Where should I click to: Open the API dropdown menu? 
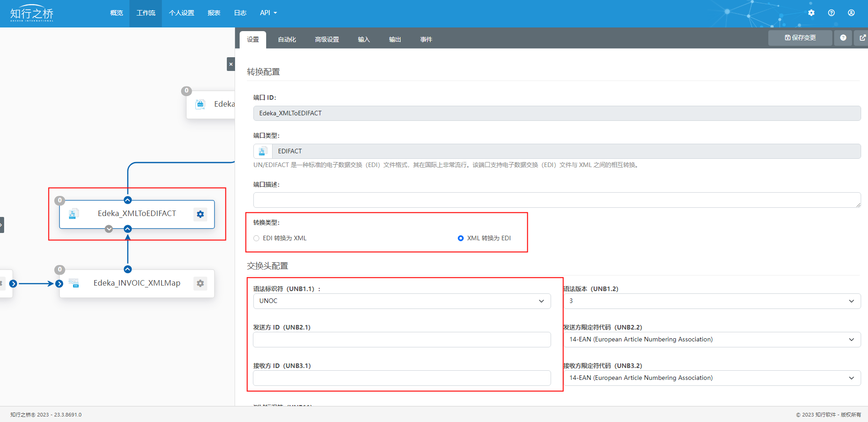coord(268,13)
